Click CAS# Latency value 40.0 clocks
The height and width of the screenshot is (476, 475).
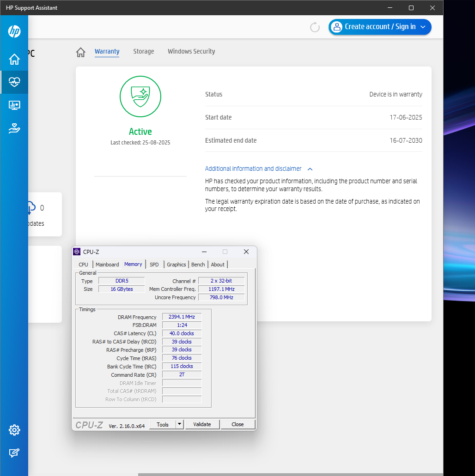coord(182,333)
